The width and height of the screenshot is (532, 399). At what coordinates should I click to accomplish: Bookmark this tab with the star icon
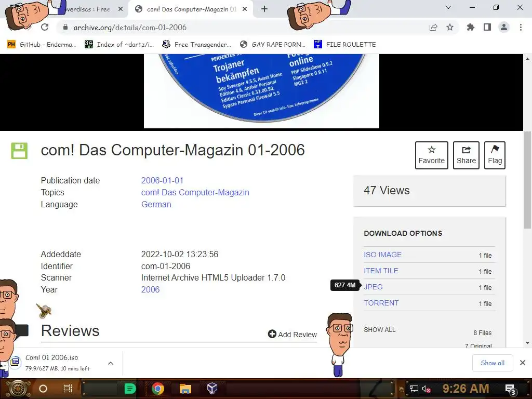click(450, 27)
